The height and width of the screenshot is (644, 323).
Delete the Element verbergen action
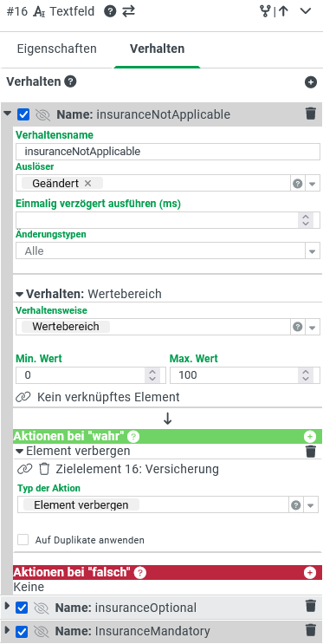[x=311, y=452]
